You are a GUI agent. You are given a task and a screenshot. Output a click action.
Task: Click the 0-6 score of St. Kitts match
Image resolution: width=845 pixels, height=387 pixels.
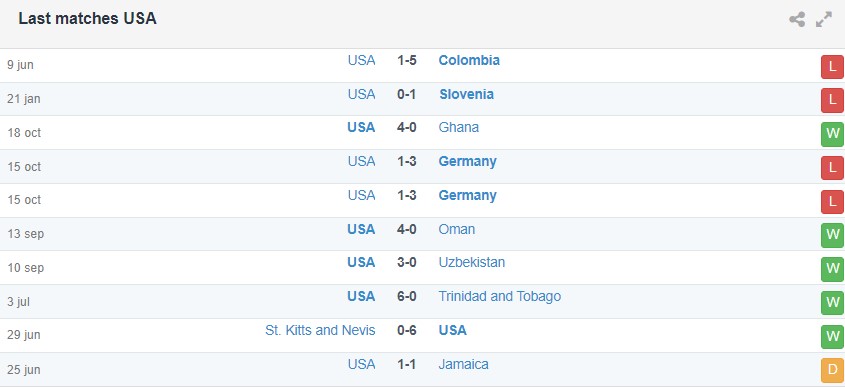point(407,330)
